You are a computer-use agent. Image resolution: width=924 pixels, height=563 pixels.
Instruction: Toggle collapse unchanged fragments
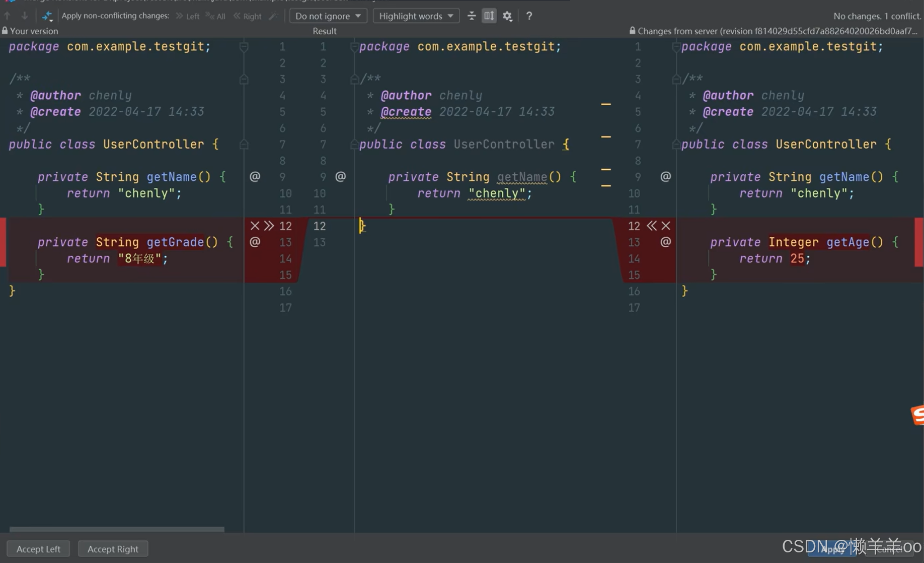point(472,16)
